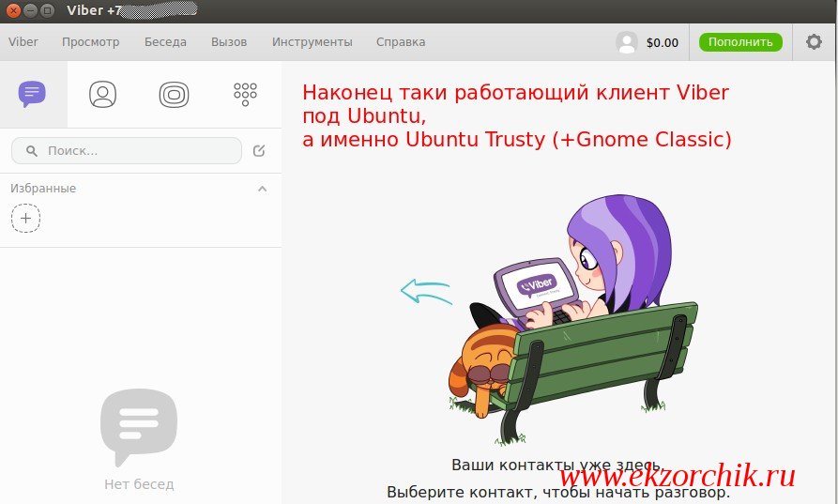Click the compose new message icon
Image resolution: width=838 pixels, height=504 pixels.
coord(259,151)
